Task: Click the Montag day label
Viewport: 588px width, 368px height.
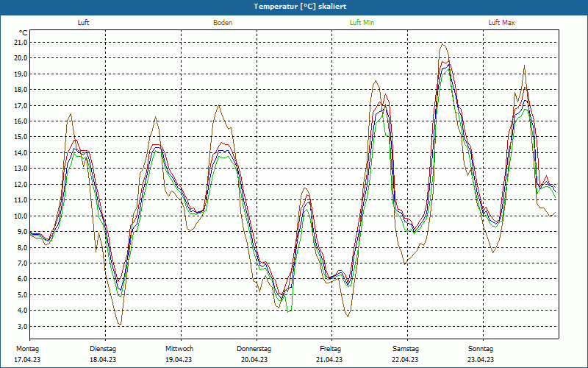Action: coord(27,349)
